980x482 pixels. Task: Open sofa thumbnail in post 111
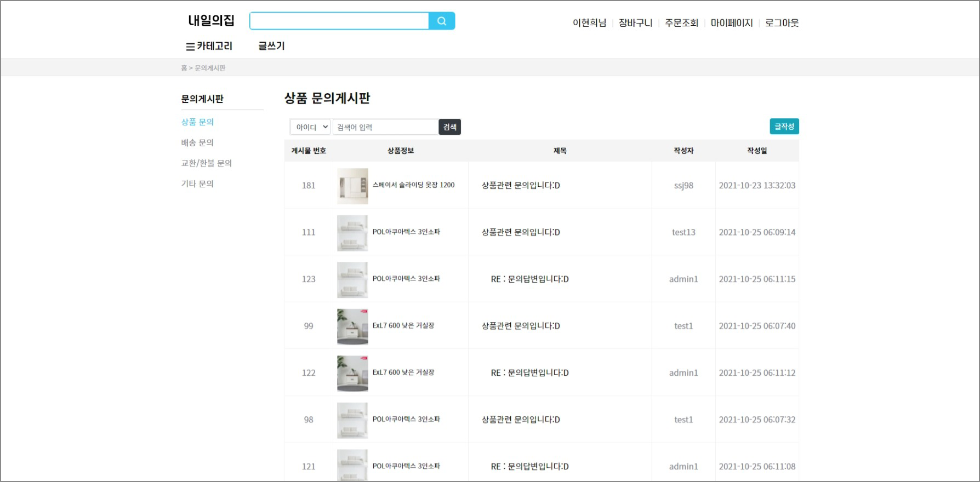tap(352, 233)
